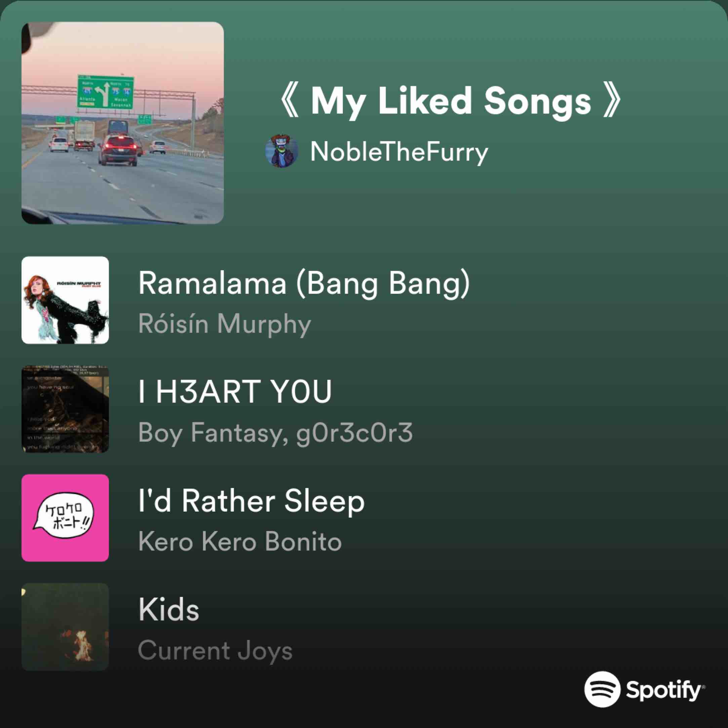The image size is (728, 728).
Task: Click the I'd Rather Sleep track title
Action: click(251, 501)
